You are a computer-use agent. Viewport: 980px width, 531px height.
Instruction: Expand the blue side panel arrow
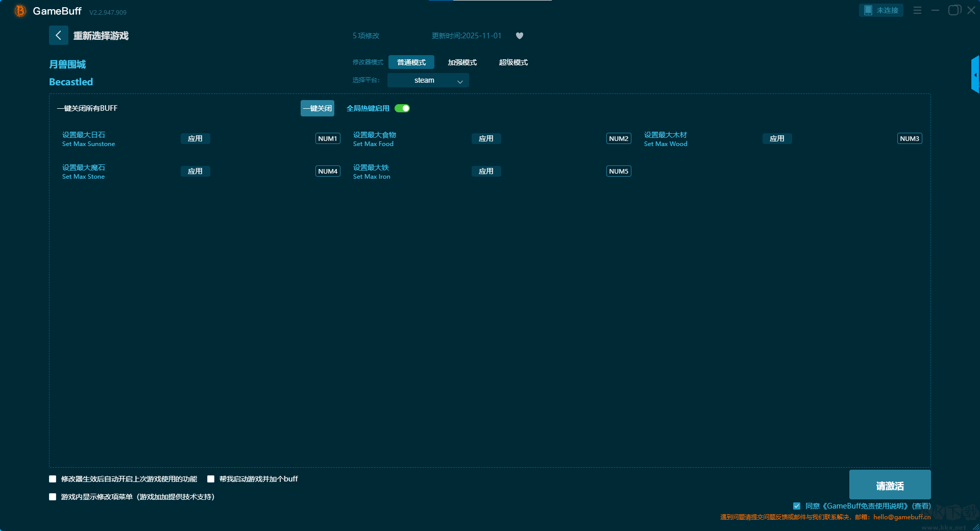(975, 75)
